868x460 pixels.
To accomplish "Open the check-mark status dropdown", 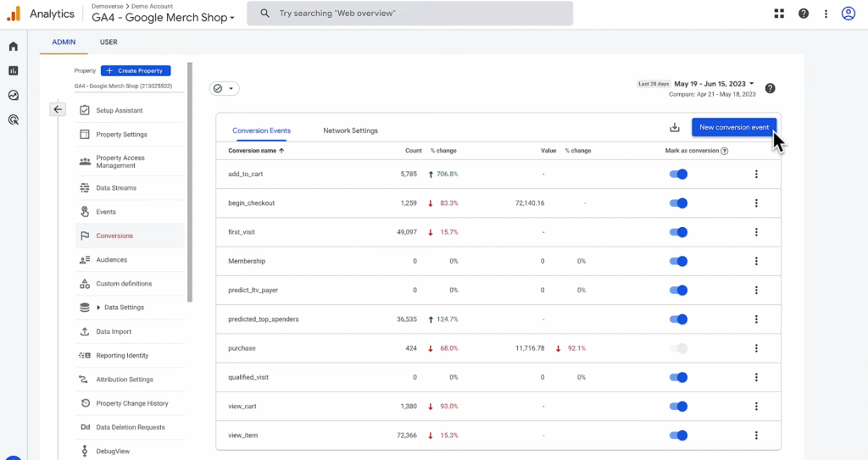I will click(224, 89).
